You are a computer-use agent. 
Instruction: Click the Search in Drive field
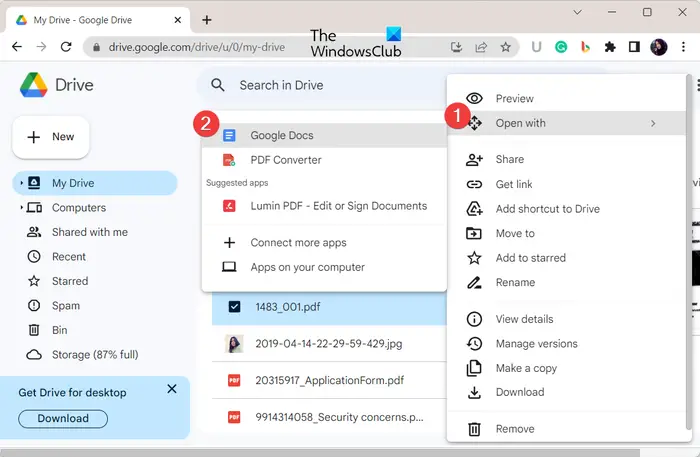click(320, 85)
